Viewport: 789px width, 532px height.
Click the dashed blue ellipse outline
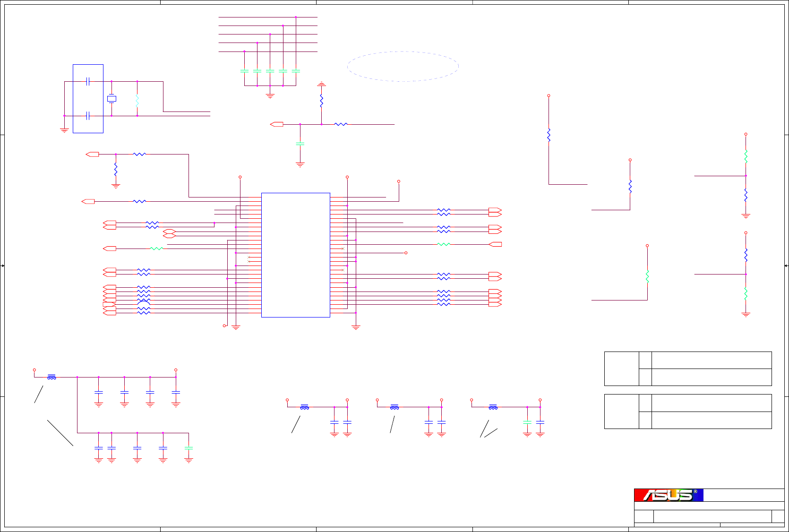click(403, 67)
